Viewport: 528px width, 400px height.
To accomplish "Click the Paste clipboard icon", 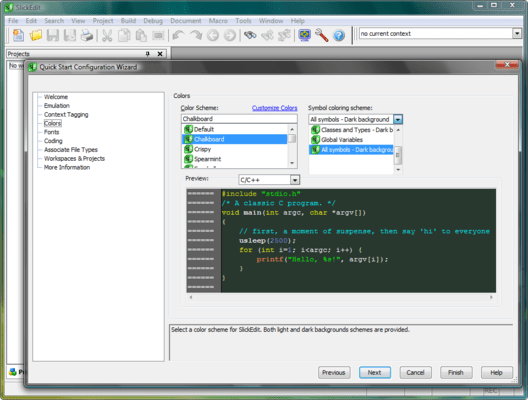I will click(x=141, y=35).
